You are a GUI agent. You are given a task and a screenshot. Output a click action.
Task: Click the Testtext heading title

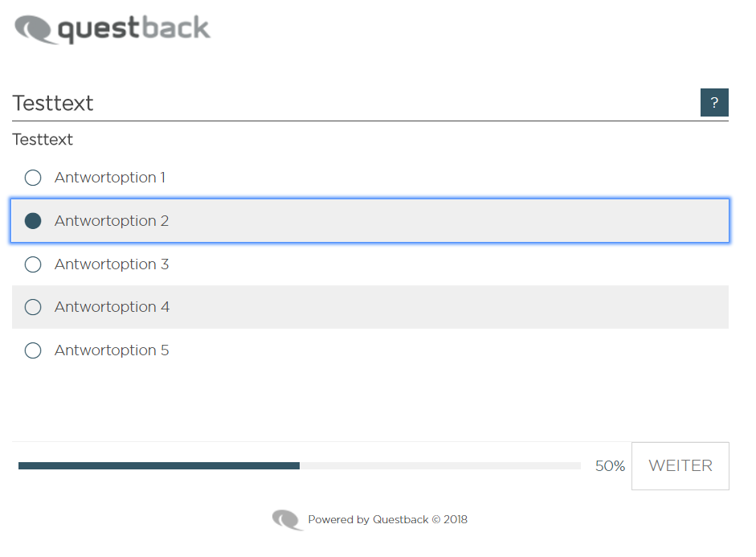click(52, 103)
